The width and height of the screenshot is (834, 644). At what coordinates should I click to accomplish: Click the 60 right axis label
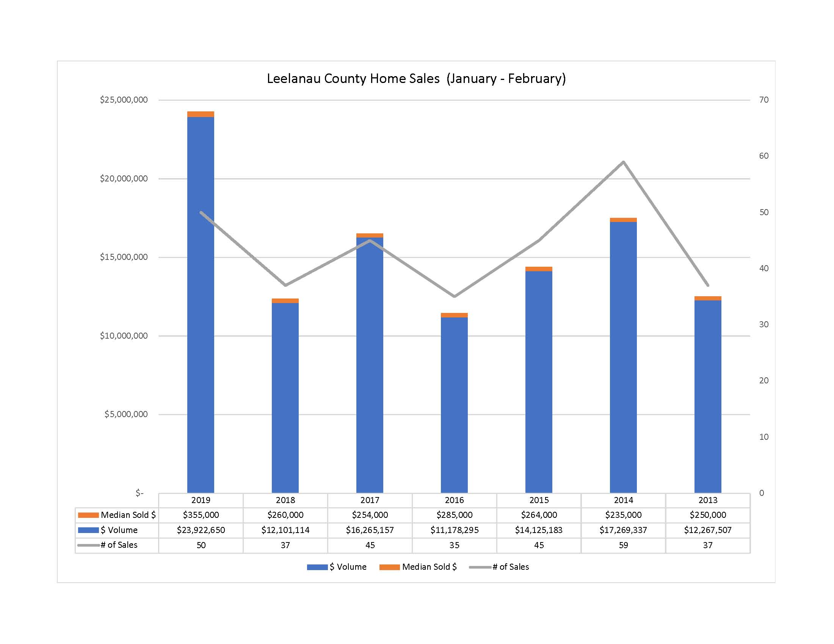tap(764, 156)
